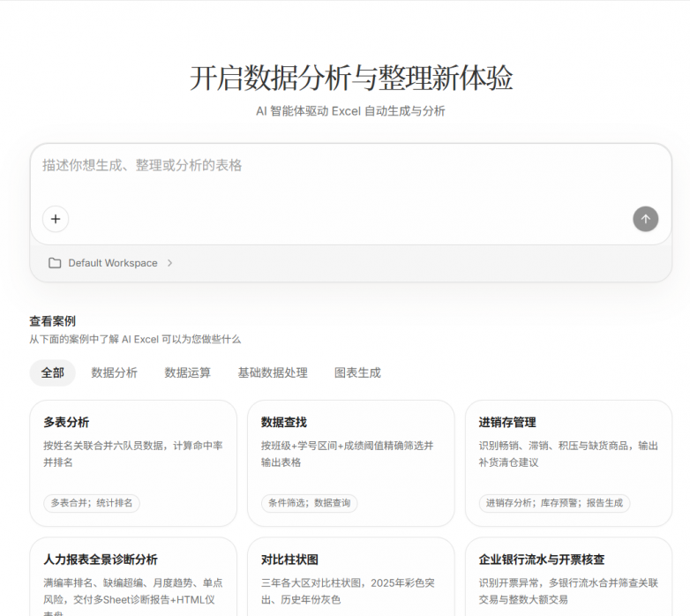The width and height of the screenshot is (690, 616).
Task: Expand Default Workspace chevron
Action: tap(170, 263)
